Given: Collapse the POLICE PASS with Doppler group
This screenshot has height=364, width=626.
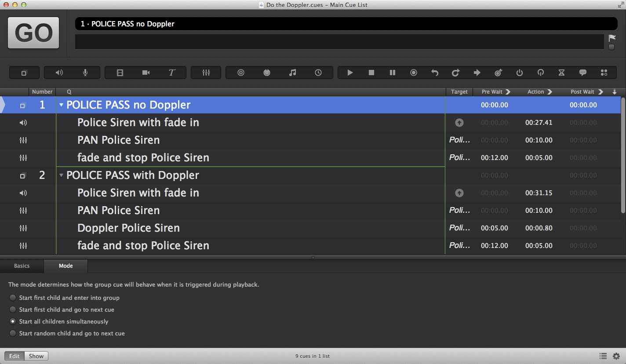Looking at the screenshot, I should (x=61, y=175).
